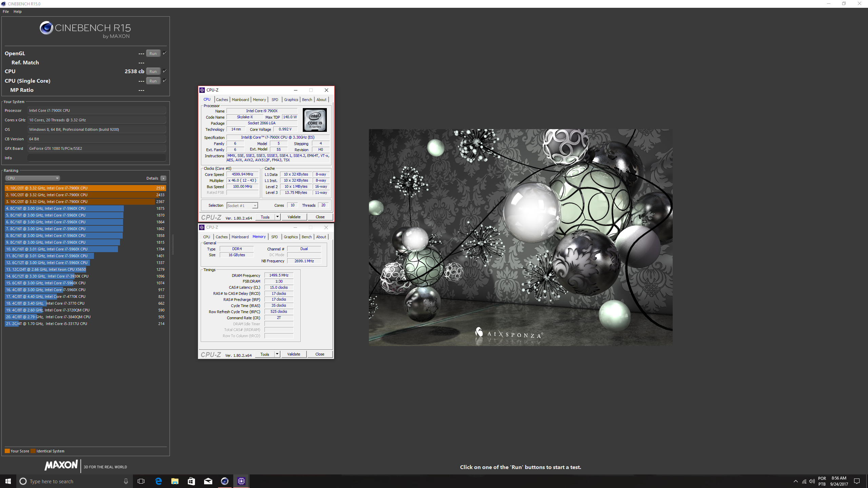Click the sidebar panel resize handle
Screen dimensions: 868x488
point(173,244)
